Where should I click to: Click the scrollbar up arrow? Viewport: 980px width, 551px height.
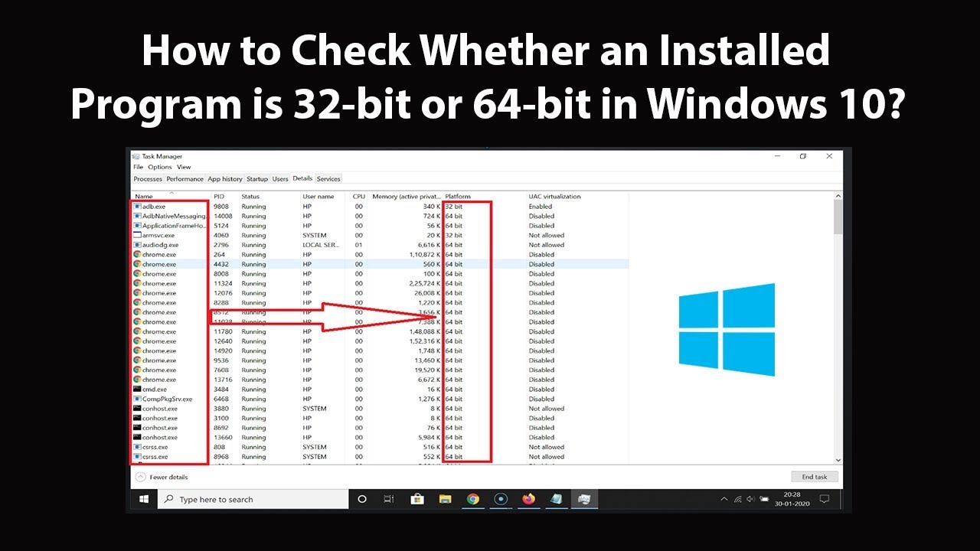click(838, 197)
